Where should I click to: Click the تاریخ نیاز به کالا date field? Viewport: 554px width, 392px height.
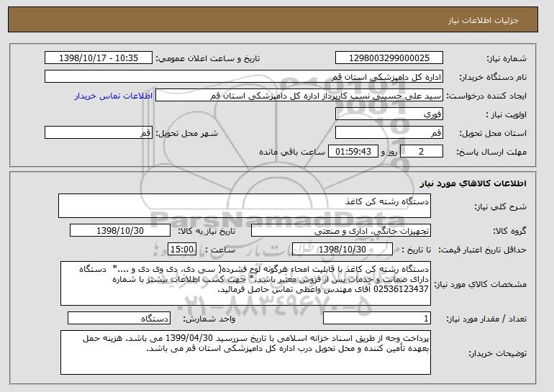[120, 231]
